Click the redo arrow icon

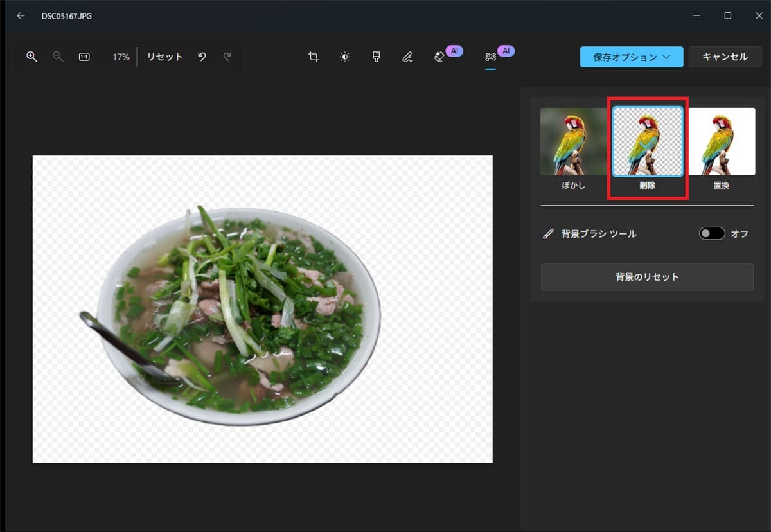pyautogui.click(x=227, y=57)
